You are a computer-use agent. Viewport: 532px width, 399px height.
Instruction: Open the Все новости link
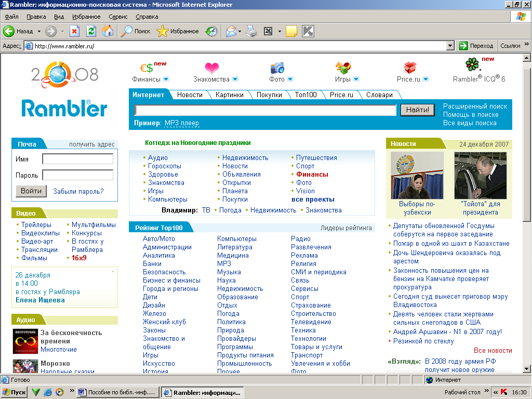pyautogui.click(x=493, y=351)
